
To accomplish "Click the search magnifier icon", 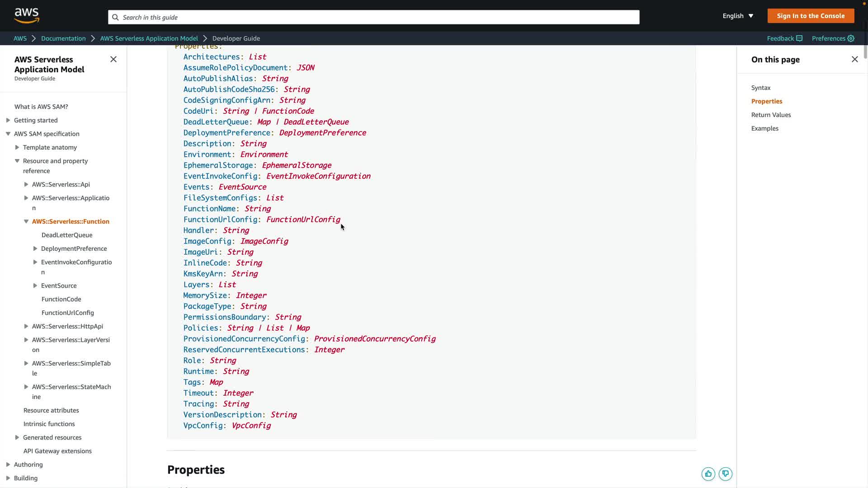I will click(115, 17).
